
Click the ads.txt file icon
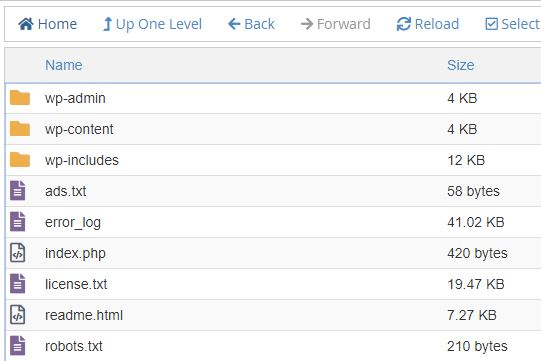[18, 191]
